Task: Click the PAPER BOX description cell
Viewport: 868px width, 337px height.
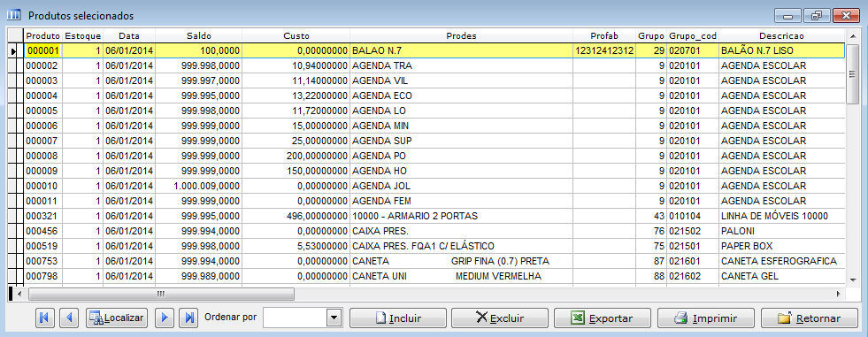Action: coord(781,245)
